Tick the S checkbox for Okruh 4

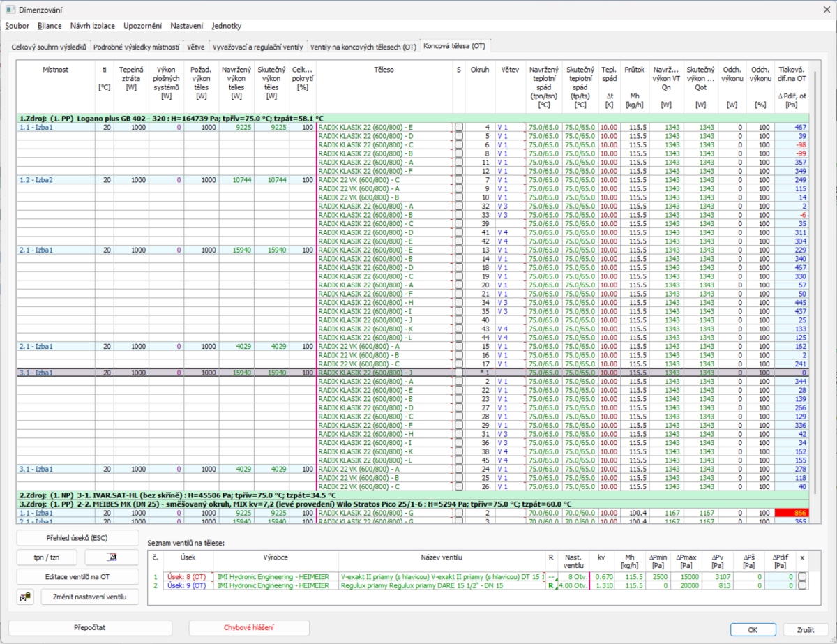coord(459,128)
